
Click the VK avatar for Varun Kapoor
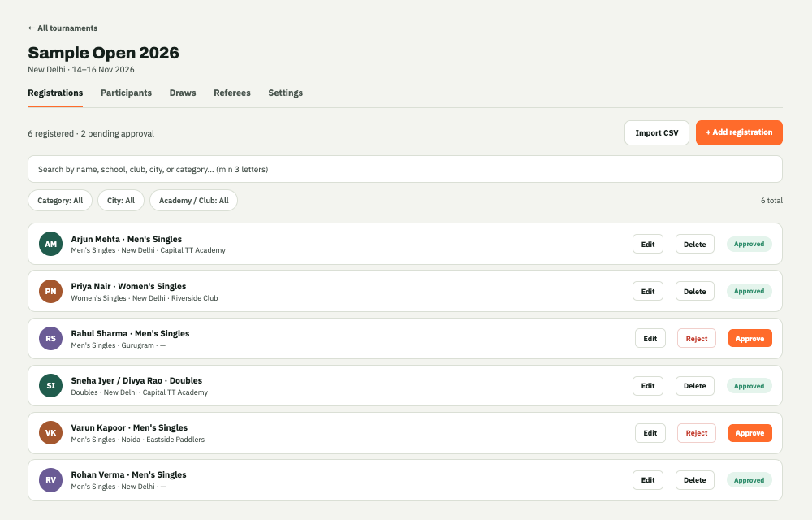tap(50, 432)
